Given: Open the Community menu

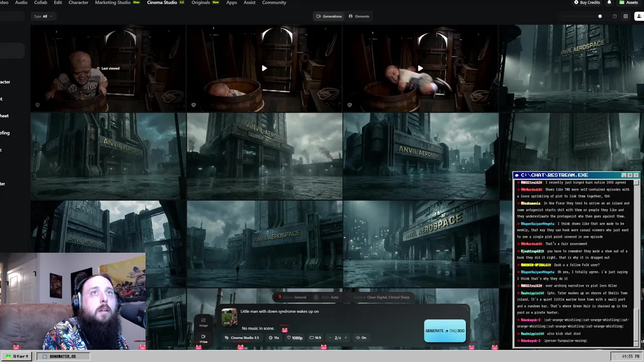Looking at the screenshot, I should (x=274, y=3).
